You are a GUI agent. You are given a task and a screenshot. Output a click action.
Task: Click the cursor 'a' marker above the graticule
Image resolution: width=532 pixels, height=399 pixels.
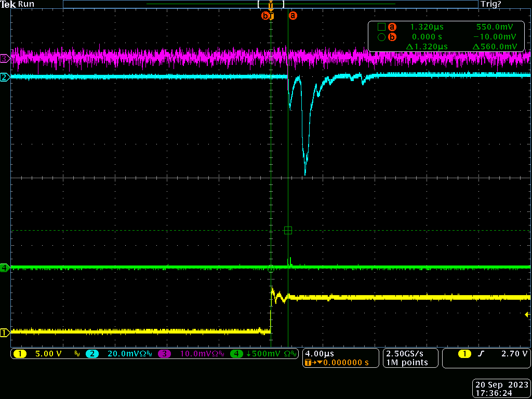pos(293,16)
